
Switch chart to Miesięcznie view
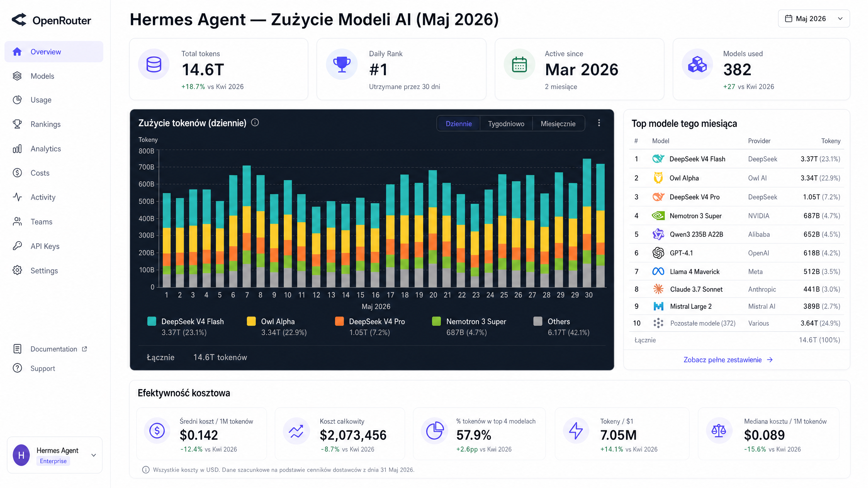coord(558,123)
